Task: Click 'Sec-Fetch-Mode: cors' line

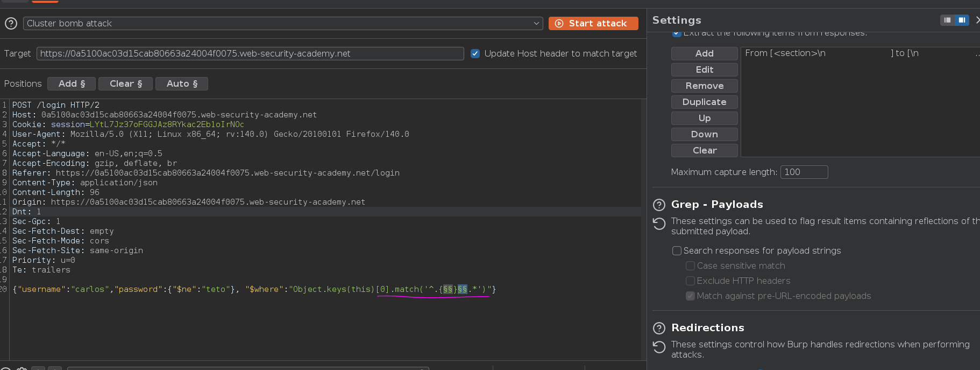Action: tap(61, 241)
